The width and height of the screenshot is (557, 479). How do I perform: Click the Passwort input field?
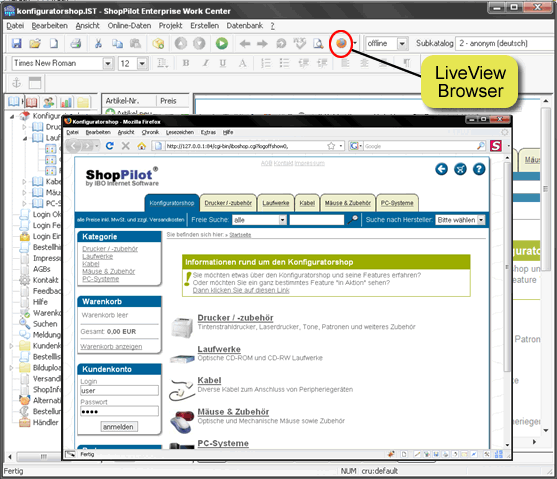tap(119, 411)
